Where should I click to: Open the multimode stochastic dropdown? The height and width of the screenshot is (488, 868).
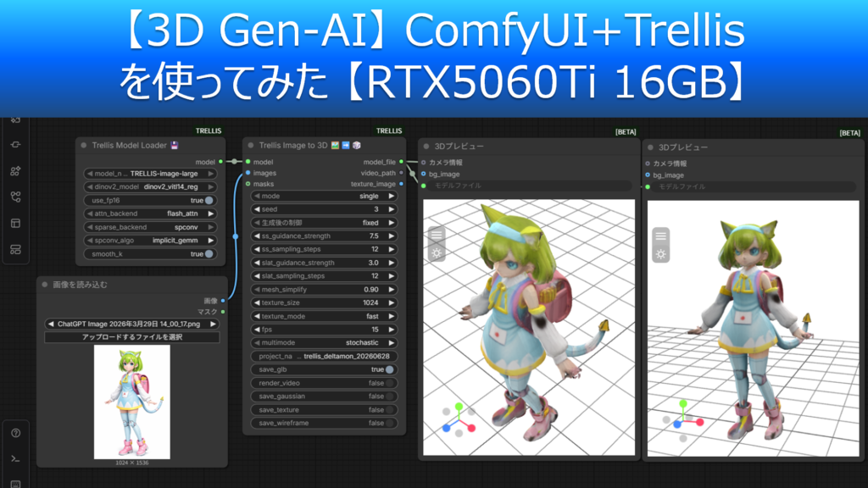pos(324,343)
